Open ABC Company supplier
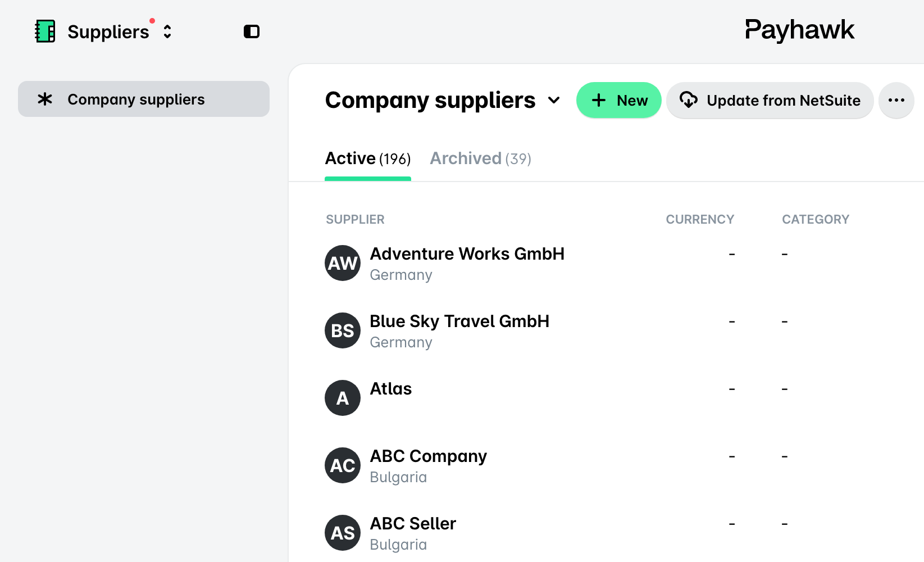 (x=428, y=456)
